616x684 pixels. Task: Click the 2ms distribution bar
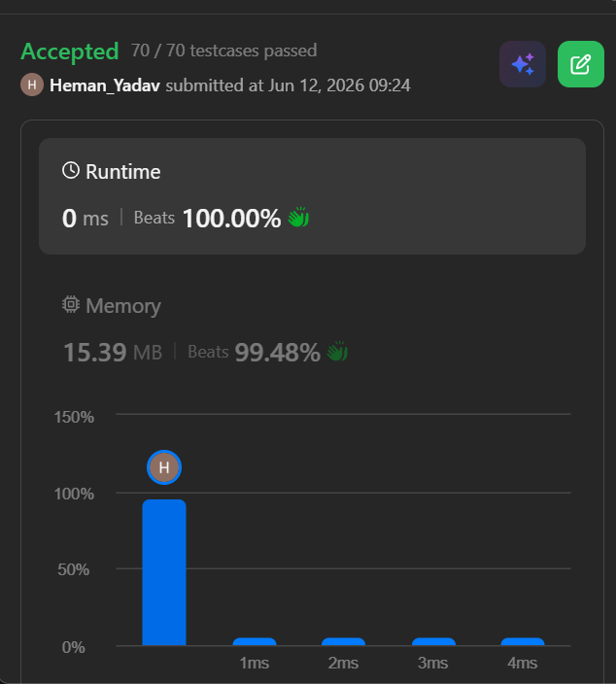[x=343, y=641]
